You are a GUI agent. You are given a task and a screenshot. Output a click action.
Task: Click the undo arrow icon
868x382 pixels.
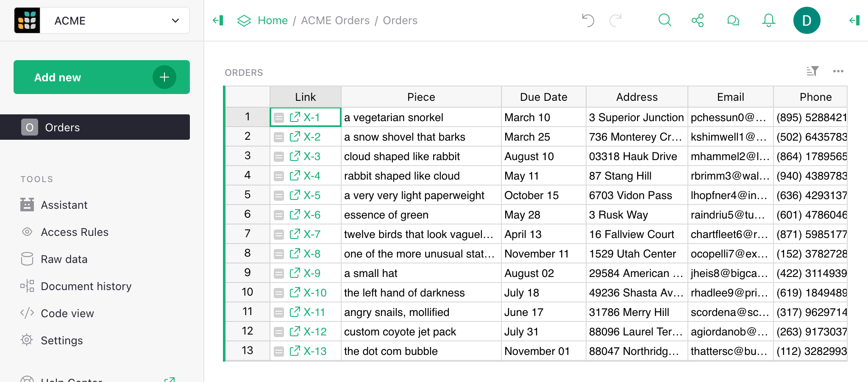click(x=588, y=20)
